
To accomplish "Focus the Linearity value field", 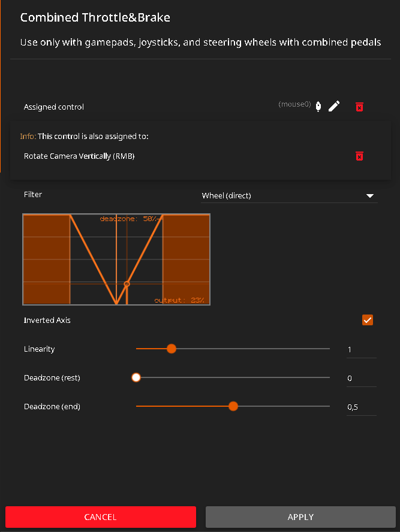I will pos(361,349).
